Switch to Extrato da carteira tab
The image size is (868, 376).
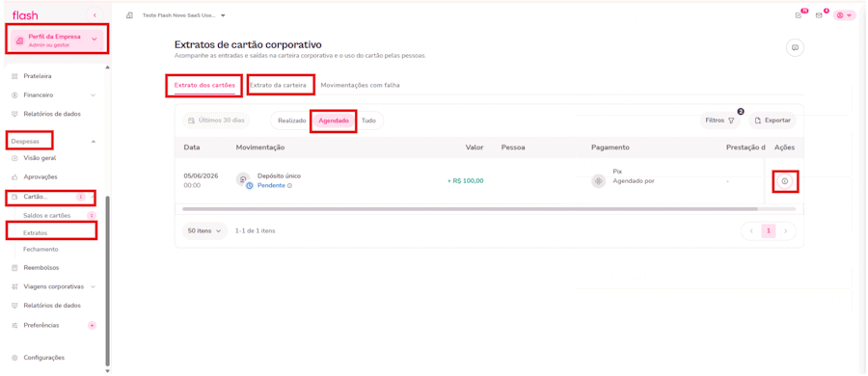pyautogui.click(x=278, y=85)
